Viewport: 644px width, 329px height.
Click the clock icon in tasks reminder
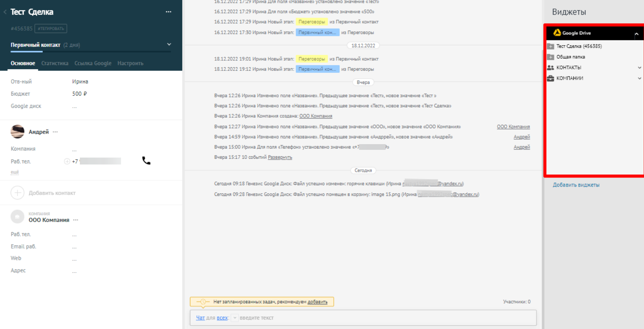click(203, 302)
